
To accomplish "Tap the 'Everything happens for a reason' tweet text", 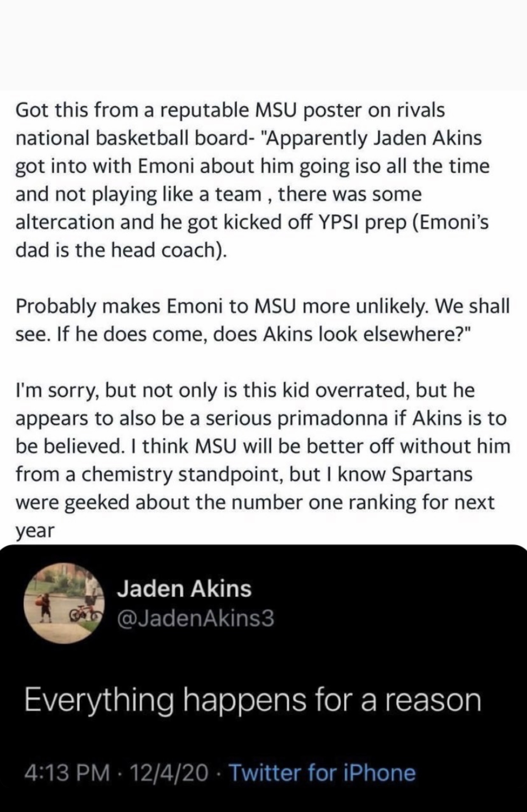I will pos(253,700).
